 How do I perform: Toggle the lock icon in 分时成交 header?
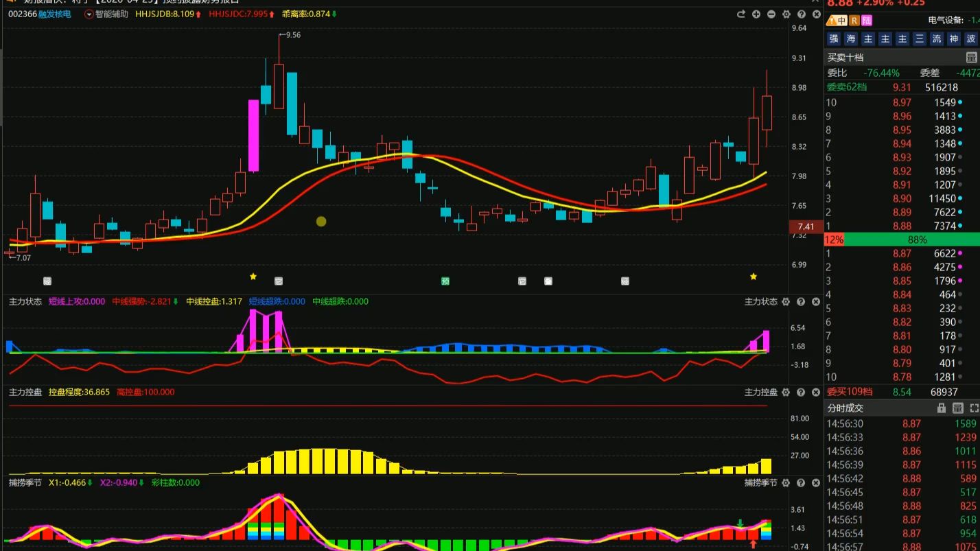942,408
